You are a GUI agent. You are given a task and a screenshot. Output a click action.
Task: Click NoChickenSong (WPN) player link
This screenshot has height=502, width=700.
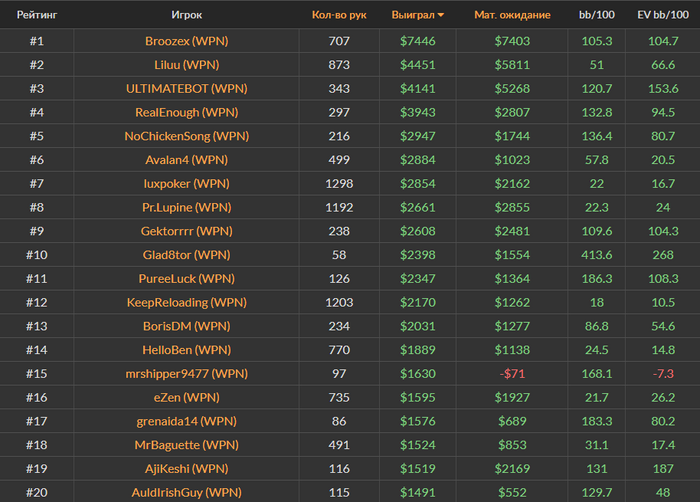187,136
